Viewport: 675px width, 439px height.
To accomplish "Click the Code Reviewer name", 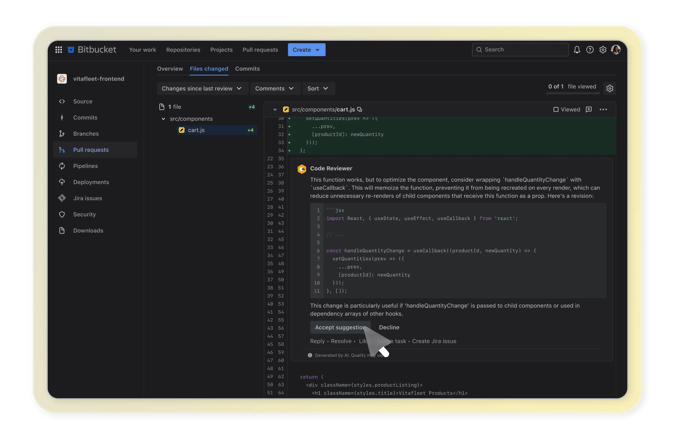I will point(331,169).
